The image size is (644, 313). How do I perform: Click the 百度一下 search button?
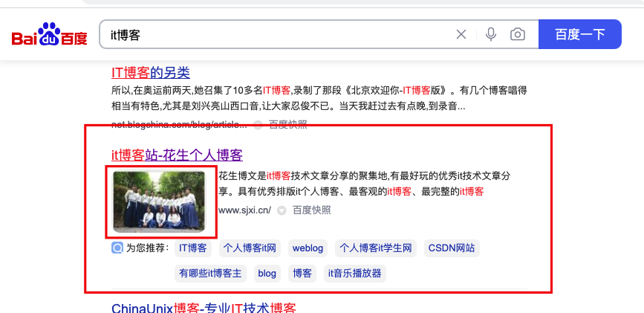(x=580, y=34)
